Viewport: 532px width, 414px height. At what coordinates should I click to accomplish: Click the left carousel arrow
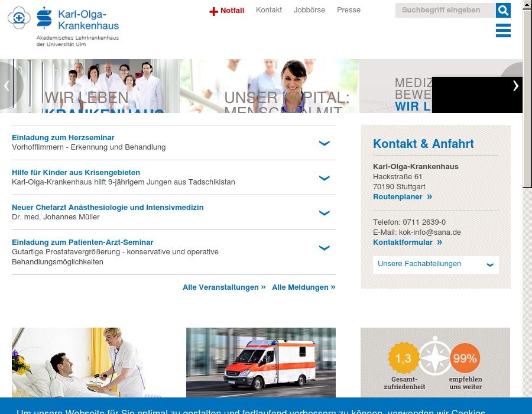pyautogui.click(x=7, y=86)
